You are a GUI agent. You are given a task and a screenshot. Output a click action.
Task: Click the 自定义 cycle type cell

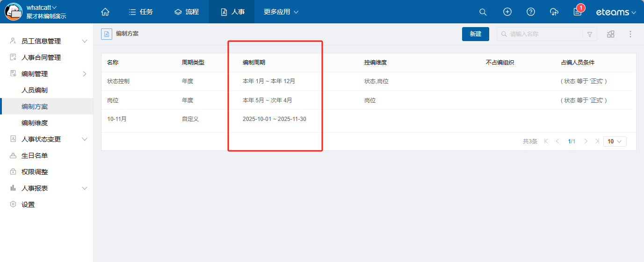pos(190,119)
